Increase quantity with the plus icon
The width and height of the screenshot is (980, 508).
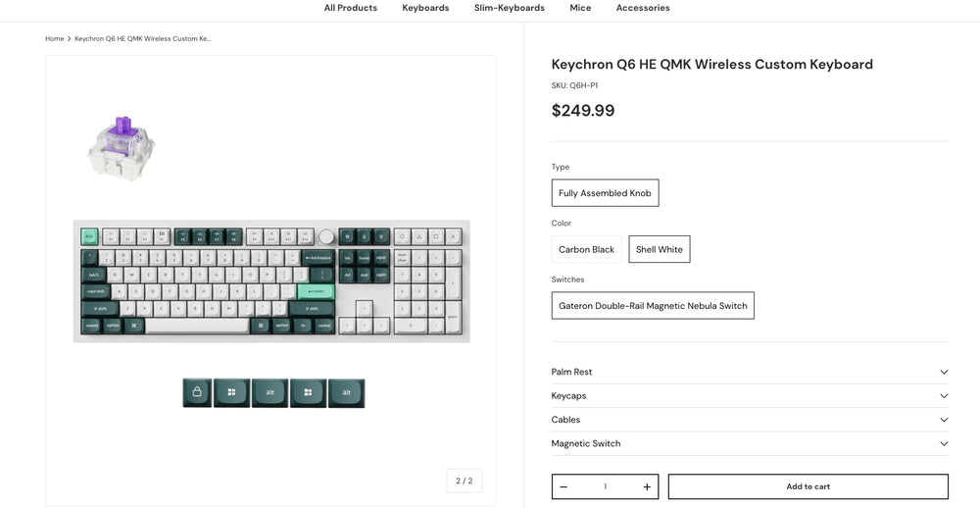(646, 486)
